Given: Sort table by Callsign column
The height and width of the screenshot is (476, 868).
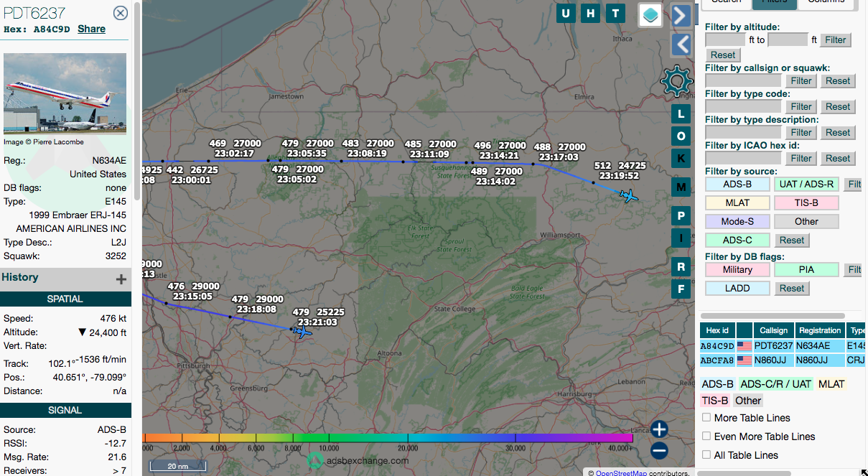Looking at the screenshot, I should pos(774,330).
